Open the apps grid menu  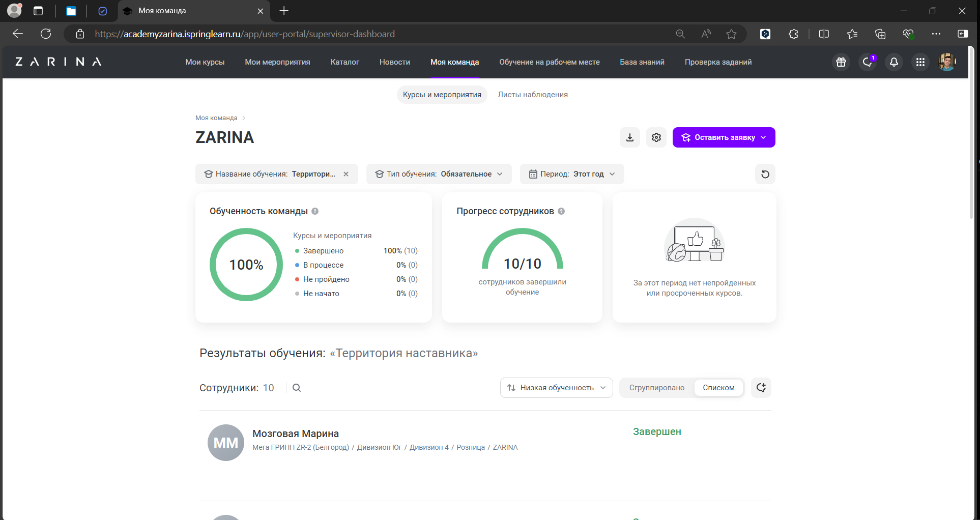(x=920, y=62)
